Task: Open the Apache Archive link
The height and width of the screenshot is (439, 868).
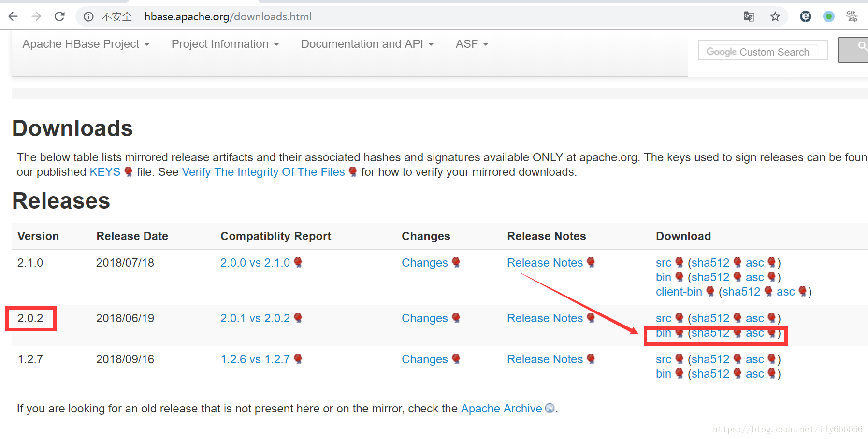Action: [x=501, y=409]
